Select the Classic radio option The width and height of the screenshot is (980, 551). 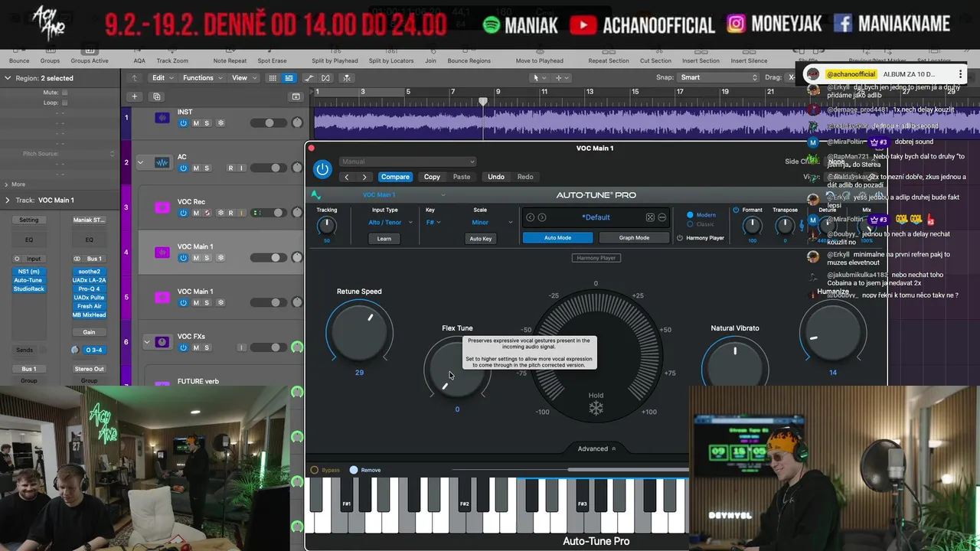(690, 224)
